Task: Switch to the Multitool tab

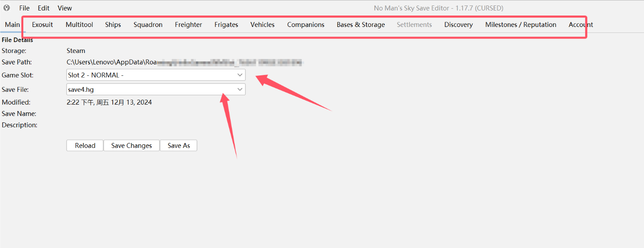Action: (x=79, y=25)
